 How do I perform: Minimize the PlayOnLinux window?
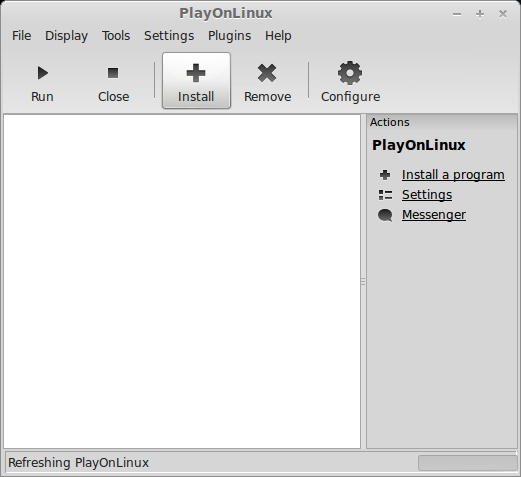(457, 14)
